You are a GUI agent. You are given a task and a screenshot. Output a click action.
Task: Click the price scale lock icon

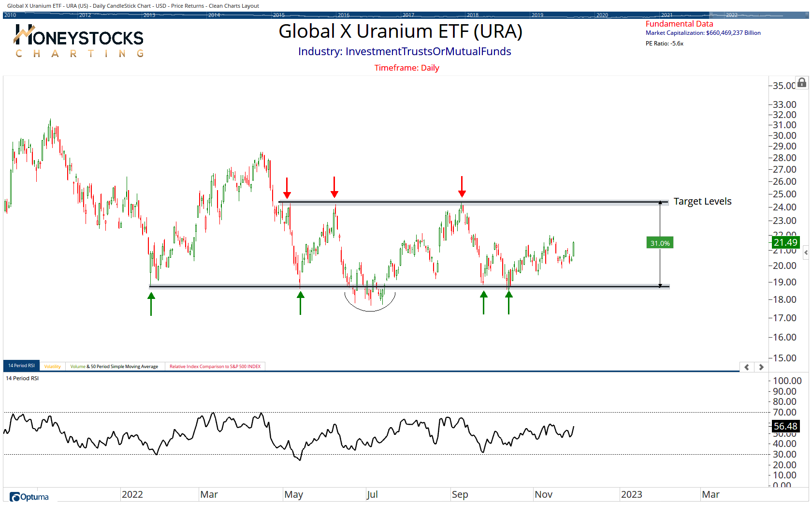pyautogui.click(x=802, y=83)
